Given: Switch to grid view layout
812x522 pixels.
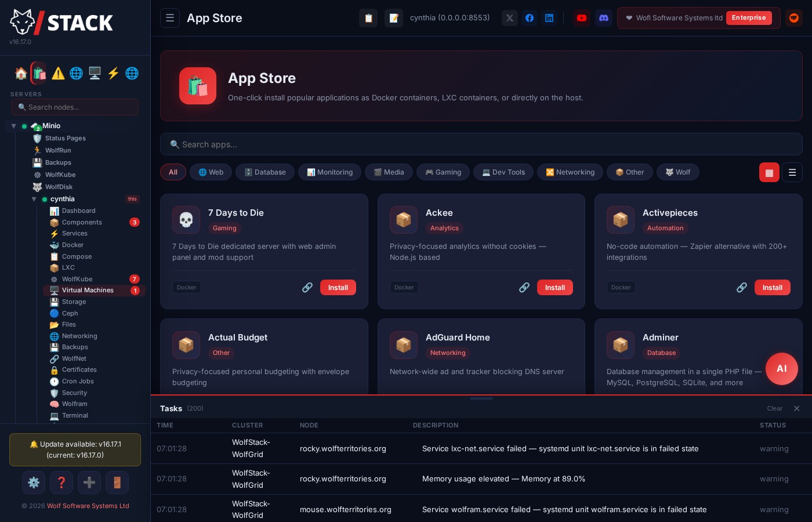Looking at the screenshot, I should coord(769,172).
